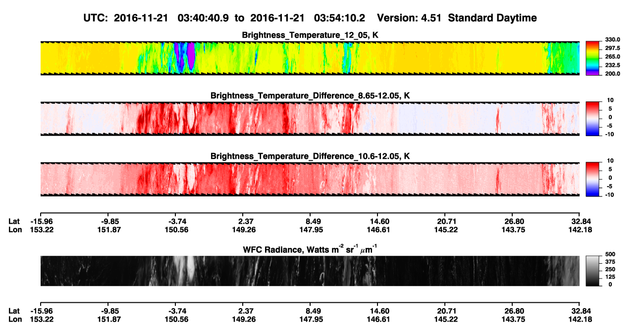
Task: Click the grayscale WFC Radiance image strip
Action: [310, 271]
